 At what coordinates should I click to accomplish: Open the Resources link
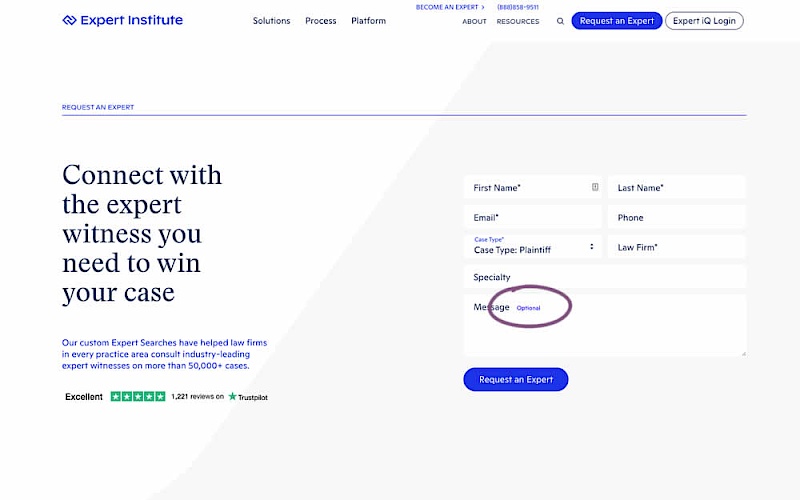point(518,21)
